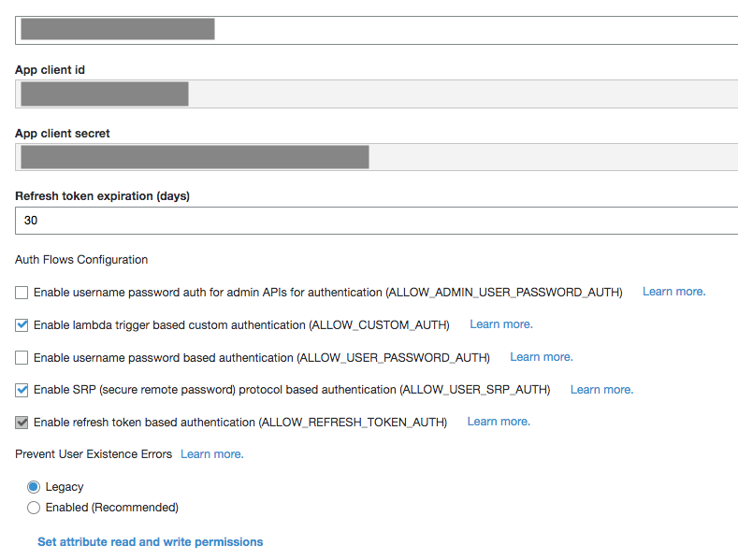Click the App client secret label

click(x=63, y=134)
